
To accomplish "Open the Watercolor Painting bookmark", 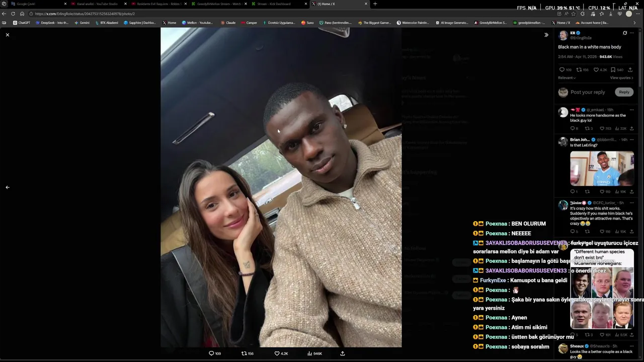I will coord(413,23).
